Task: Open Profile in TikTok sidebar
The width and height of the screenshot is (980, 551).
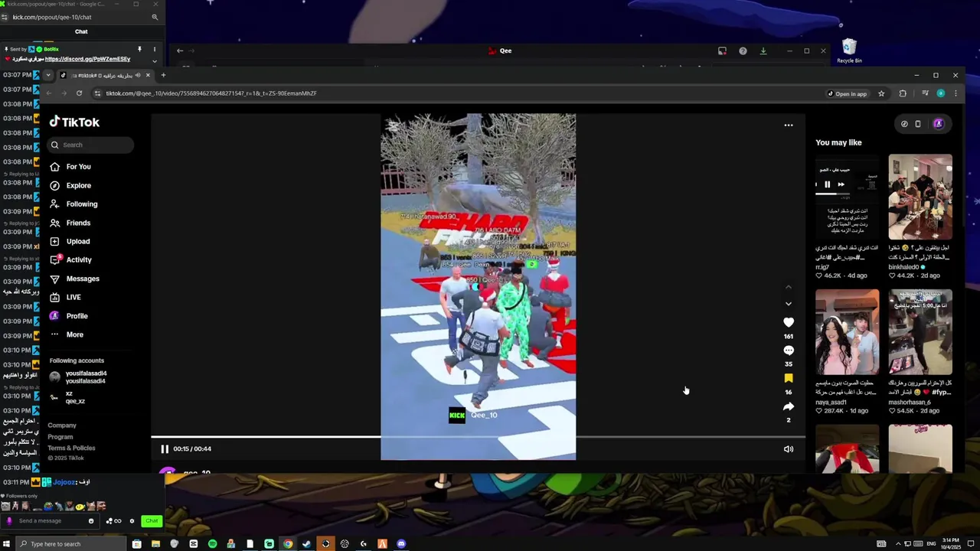Action: pos(69,316)
